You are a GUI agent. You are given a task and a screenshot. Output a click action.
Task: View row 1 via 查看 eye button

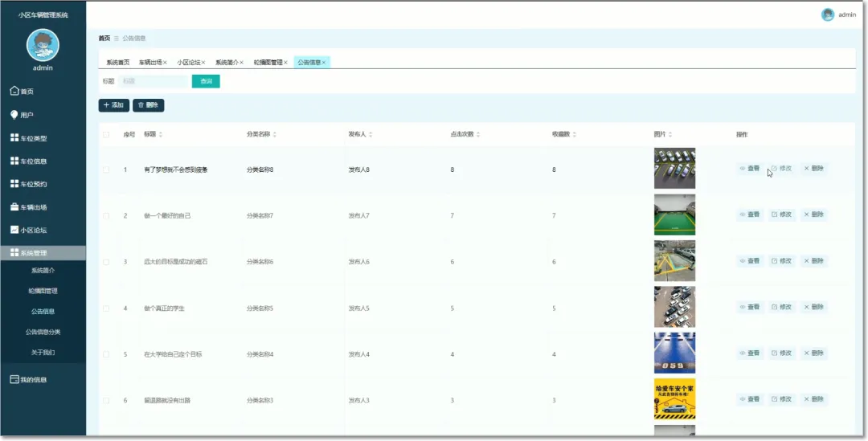click(x=750, y=168)
